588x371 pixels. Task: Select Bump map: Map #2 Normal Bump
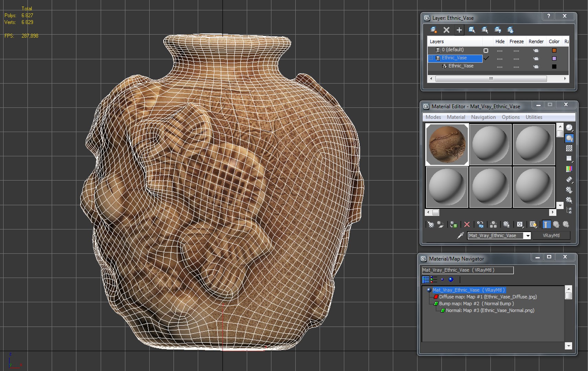pos(476,304)
